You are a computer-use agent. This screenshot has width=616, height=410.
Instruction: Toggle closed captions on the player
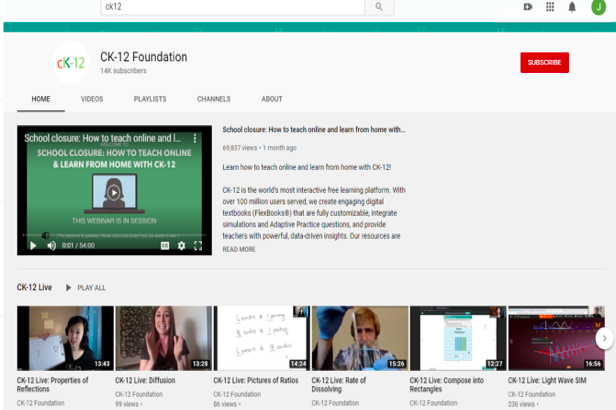click(x=165, y=245)
